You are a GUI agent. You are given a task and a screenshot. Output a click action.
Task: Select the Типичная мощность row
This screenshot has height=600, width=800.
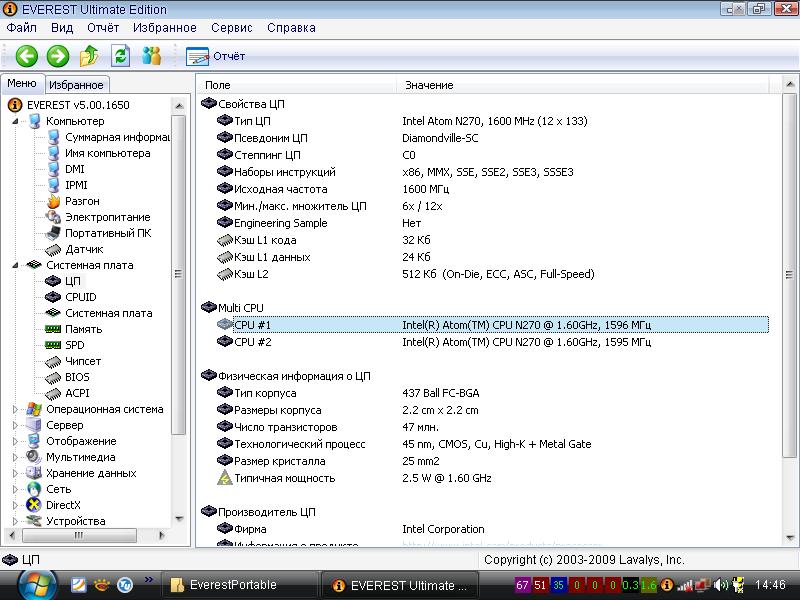[492, 479]
